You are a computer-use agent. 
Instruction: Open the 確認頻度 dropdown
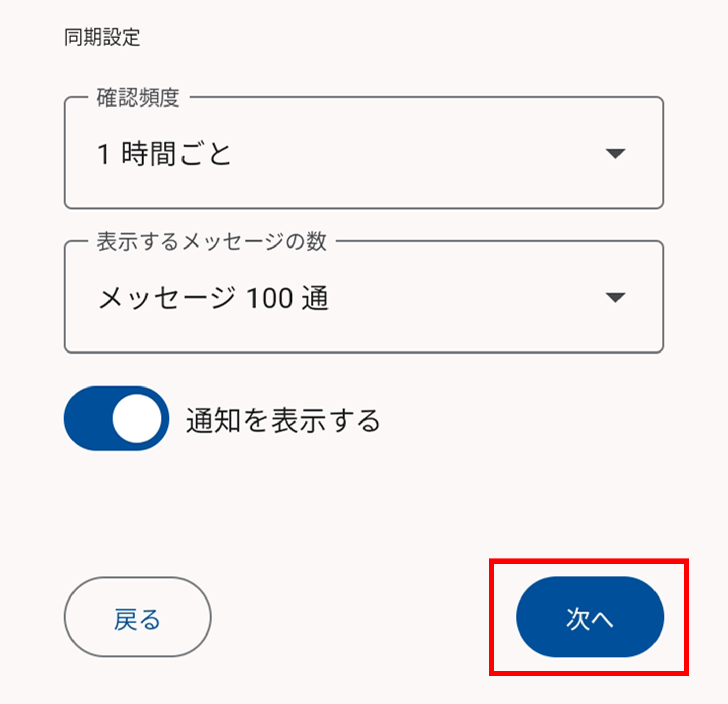[x=363, y=153]
